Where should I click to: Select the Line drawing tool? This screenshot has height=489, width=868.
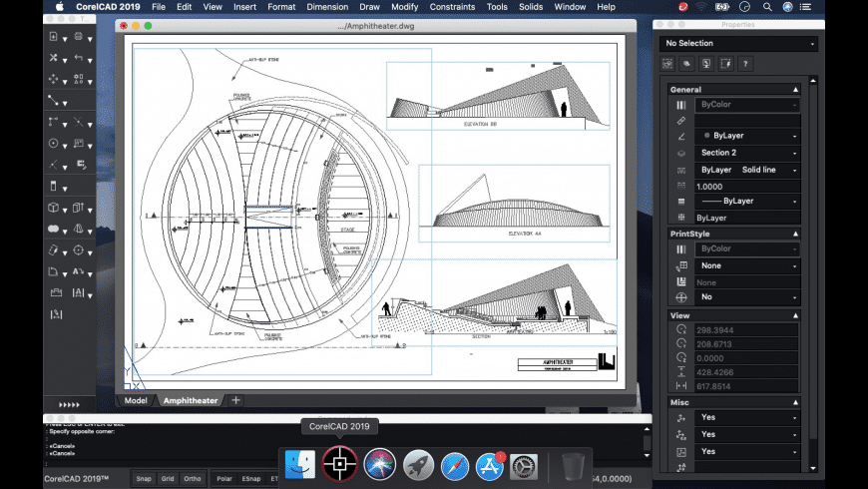(x=53, y=100)
